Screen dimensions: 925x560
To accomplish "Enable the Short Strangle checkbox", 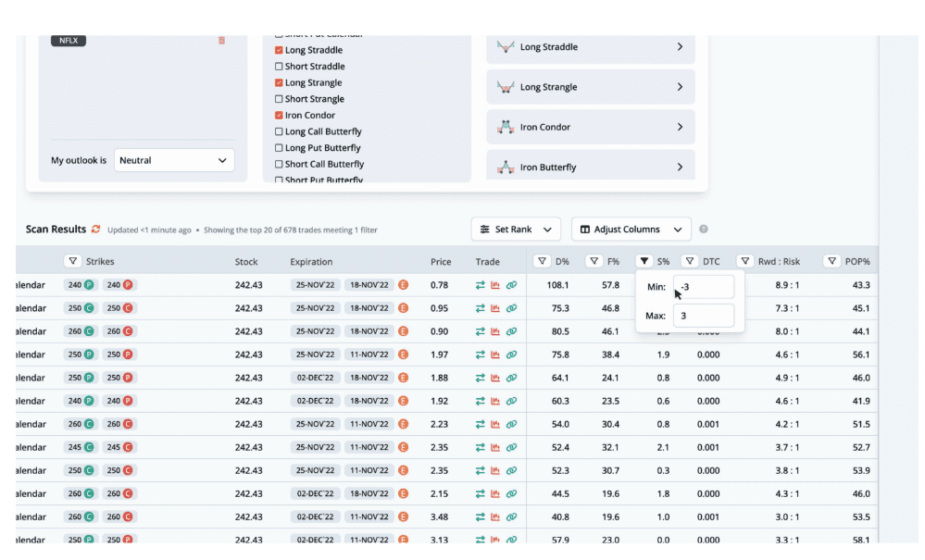I will point(280,99).
